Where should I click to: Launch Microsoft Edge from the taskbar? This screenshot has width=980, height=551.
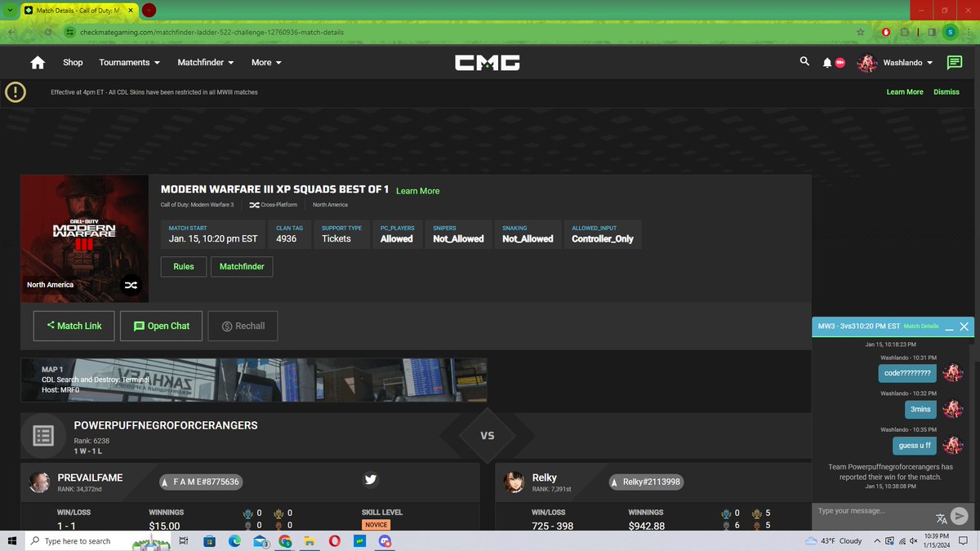234,541
